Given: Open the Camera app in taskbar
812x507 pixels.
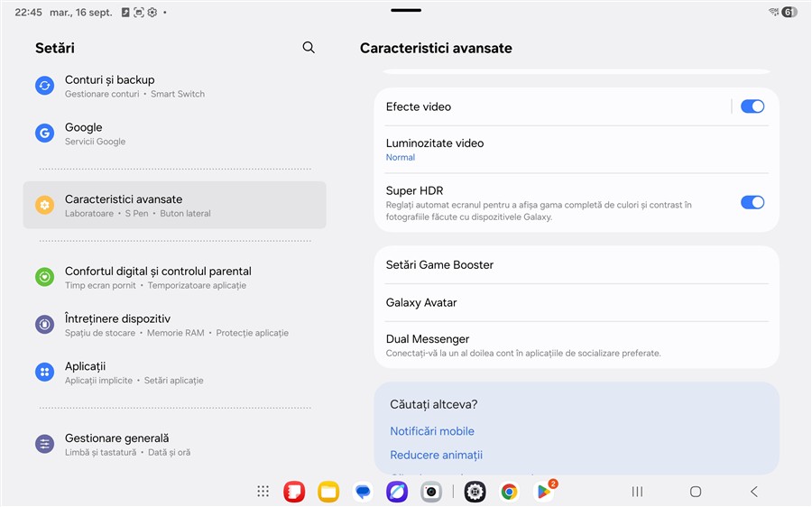Looking at the screenshot, I should click(431, 492).
